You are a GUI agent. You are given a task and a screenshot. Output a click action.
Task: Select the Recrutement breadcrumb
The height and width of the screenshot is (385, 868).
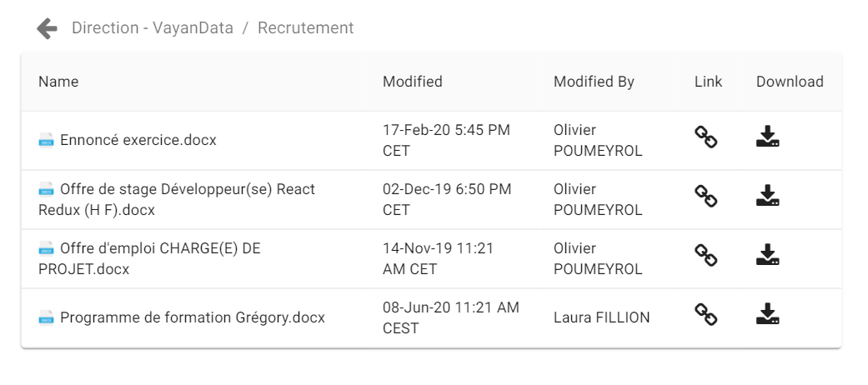click(x=305, y=28)
